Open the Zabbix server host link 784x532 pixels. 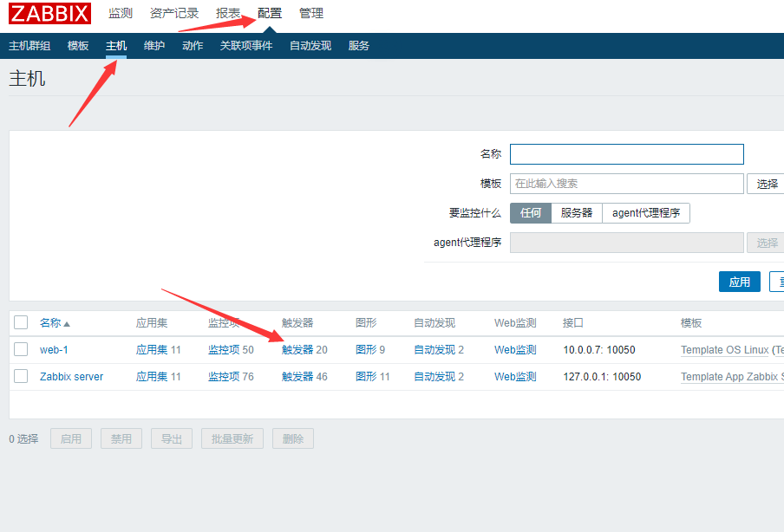71,377
